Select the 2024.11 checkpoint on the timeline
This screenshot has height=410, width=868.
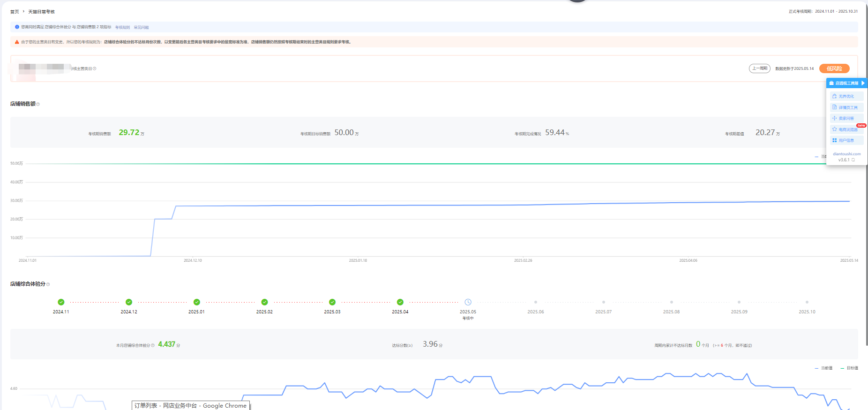61,302
